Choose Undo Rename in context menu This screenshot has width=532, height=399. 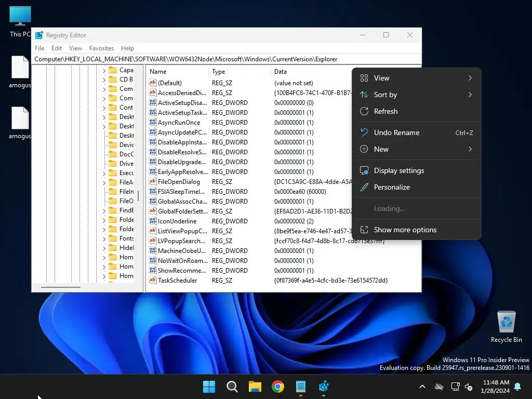(x=416, y=132)
